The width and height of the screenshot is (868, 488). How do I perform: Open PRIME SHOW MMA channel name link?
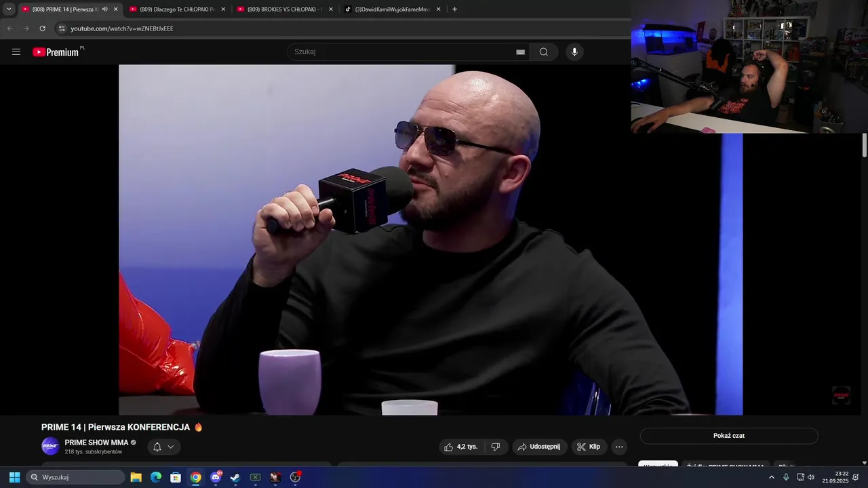click(x=96, y=443)
